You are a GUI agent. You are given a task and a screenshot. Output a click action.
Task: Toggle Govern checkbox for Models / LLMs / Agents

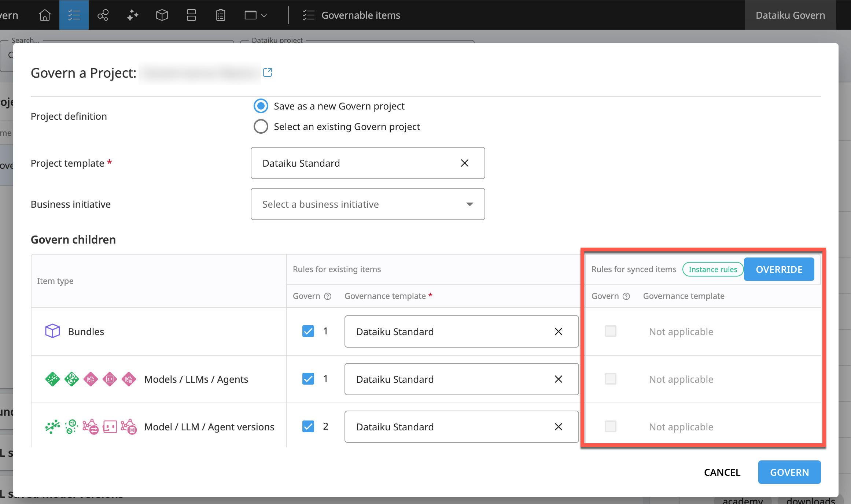(308, 379)
